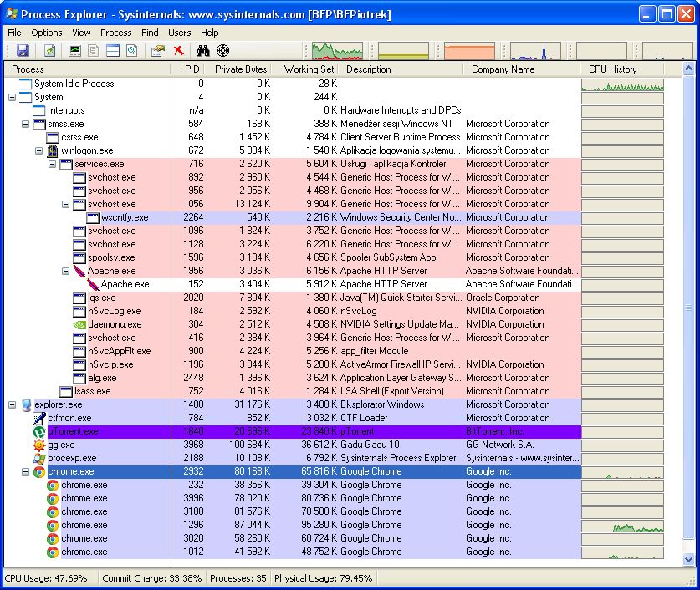The width and height of the screenshot is (700, 590).
Task: Click the uTorrent.exe green icon
Action: pyautogui.click(x=39, y=432)
